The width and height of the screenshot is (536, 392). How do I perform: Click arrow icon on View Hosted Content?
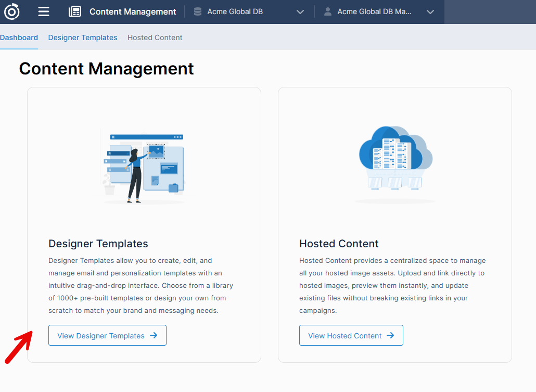[390, 336]
